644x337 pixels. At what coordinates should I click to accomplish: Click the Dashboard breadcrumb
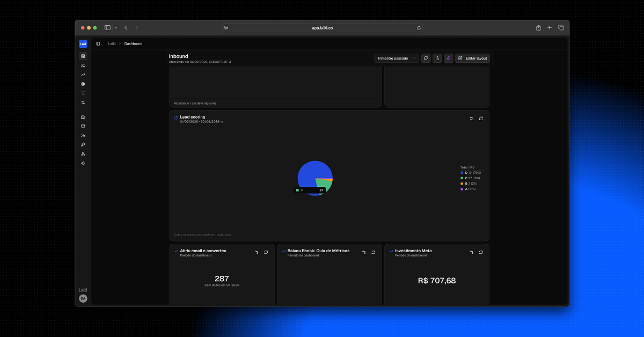coord(134,43)
